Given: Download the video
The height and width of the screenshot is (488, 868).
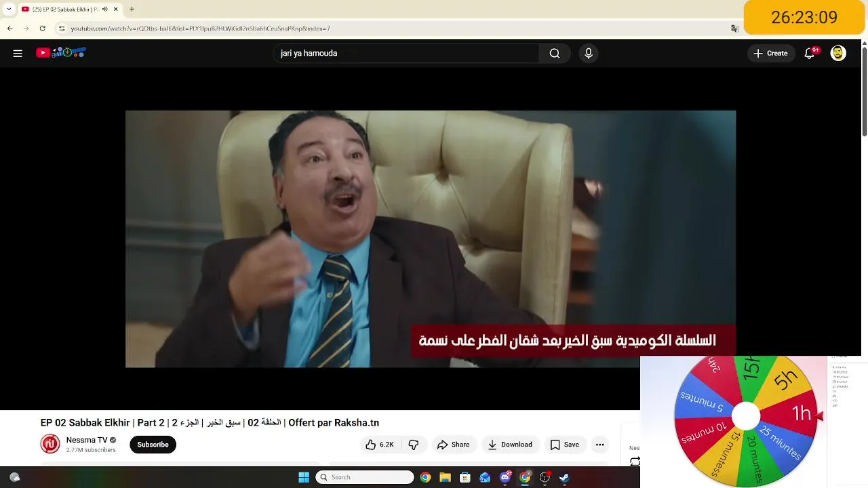Looking at the screenshot, I should [510, 445].
